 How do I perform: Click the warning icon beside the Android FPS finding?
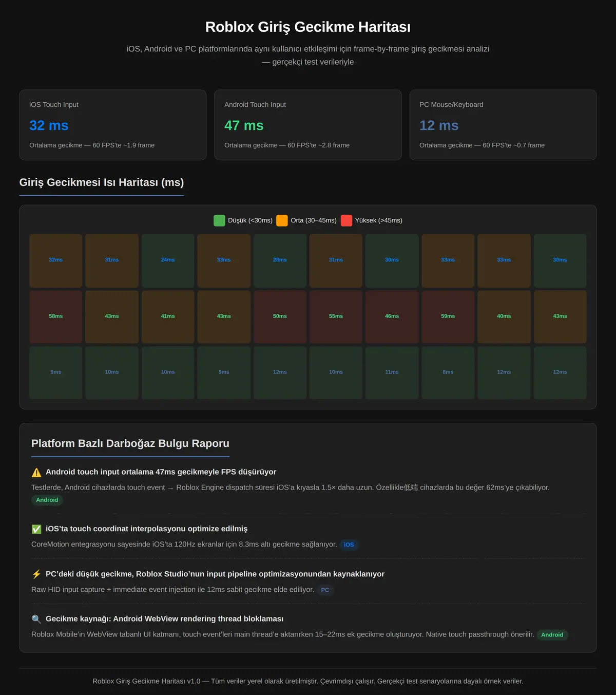pyautogui.click(x=36, y=472)
